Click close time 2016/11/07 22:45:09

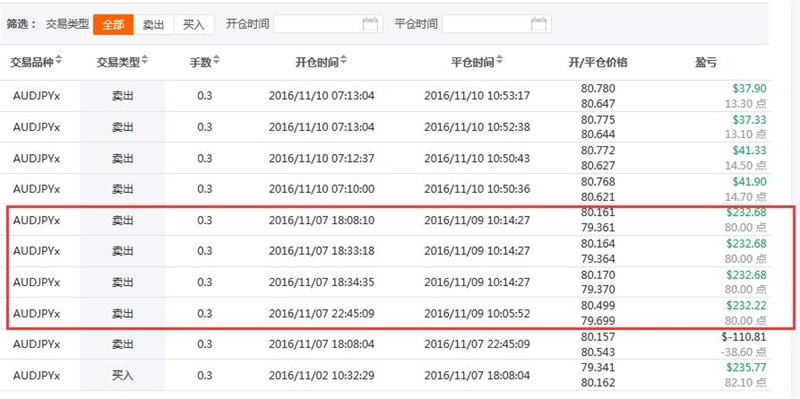click(x=477, y=344)
